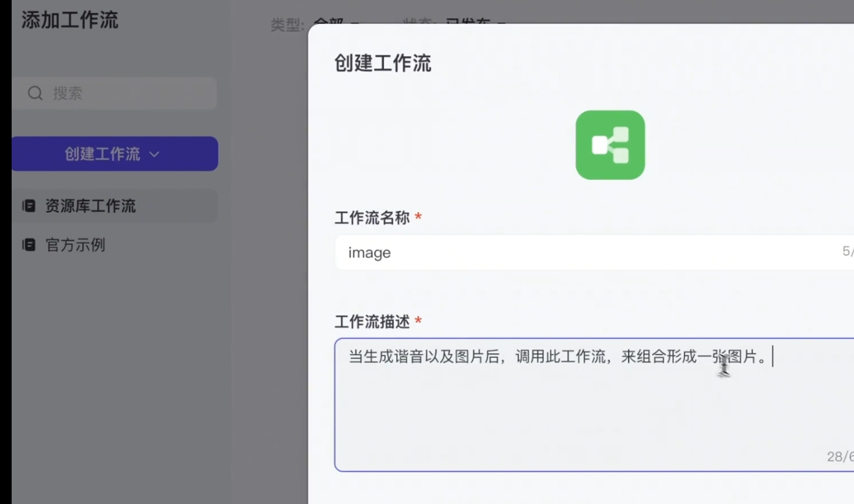This screenshot has height=504, width=854.
Task: Select 资源库工作流 in the sidebar
Action: click(x=90, y=206)
